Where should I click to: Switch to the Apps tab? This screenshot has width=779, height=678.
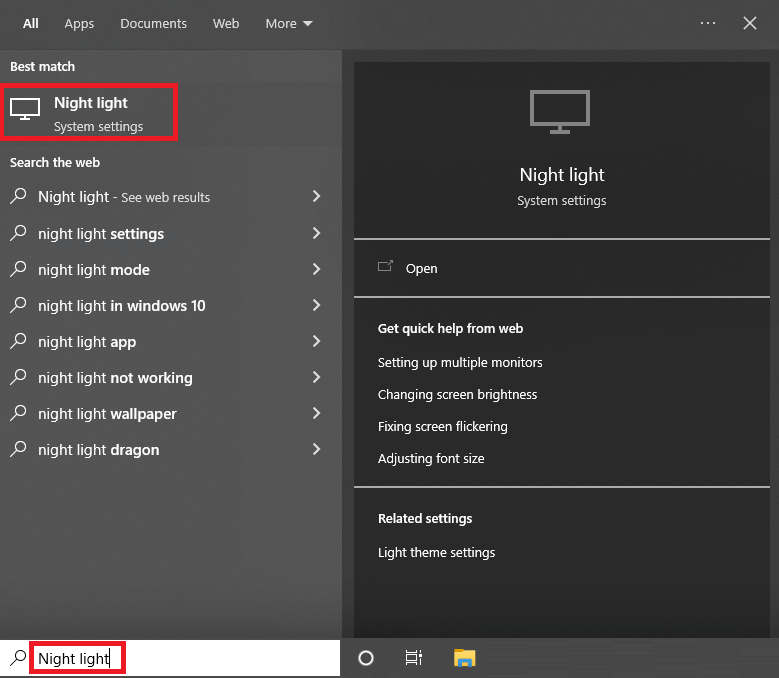(79, 23)
